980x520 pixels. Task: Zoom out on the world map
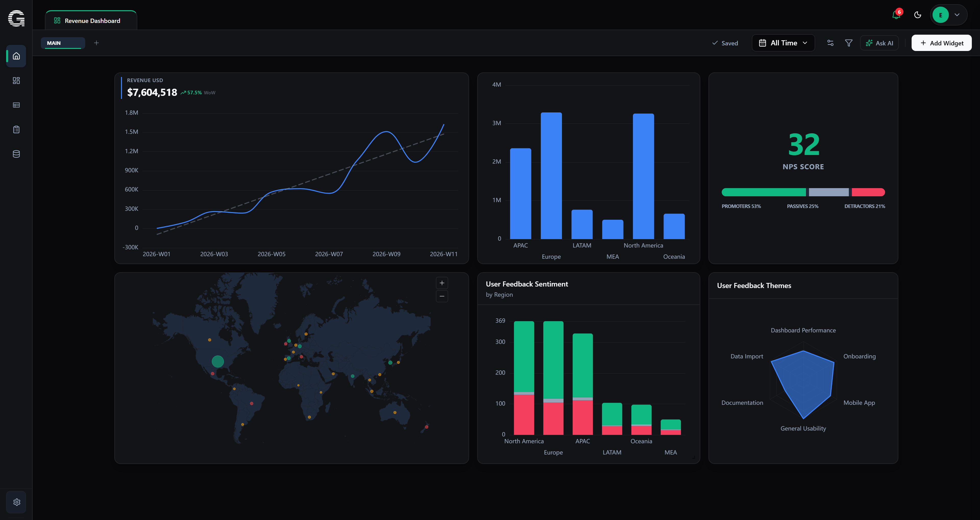pyautogui.click(x=442, y=296)
